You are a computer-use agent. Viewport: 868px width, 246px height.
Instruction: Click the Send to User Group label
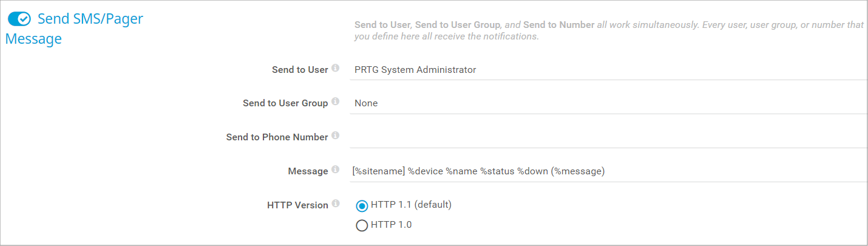point(285,103)
